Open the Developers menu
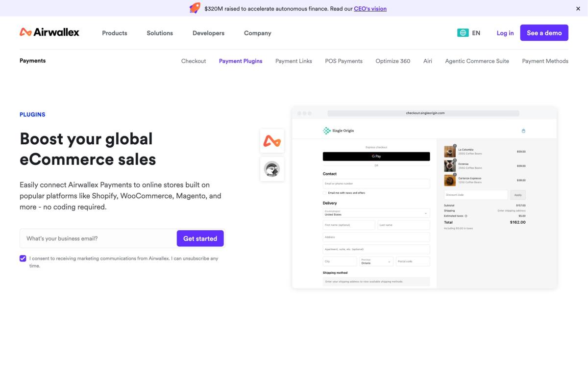Screen dimensions: 588x368 click(208, 33)
